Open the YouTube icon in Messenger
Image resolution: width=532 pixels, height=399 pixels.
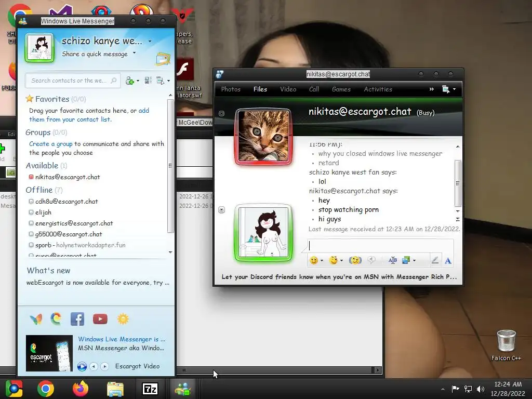100,319
